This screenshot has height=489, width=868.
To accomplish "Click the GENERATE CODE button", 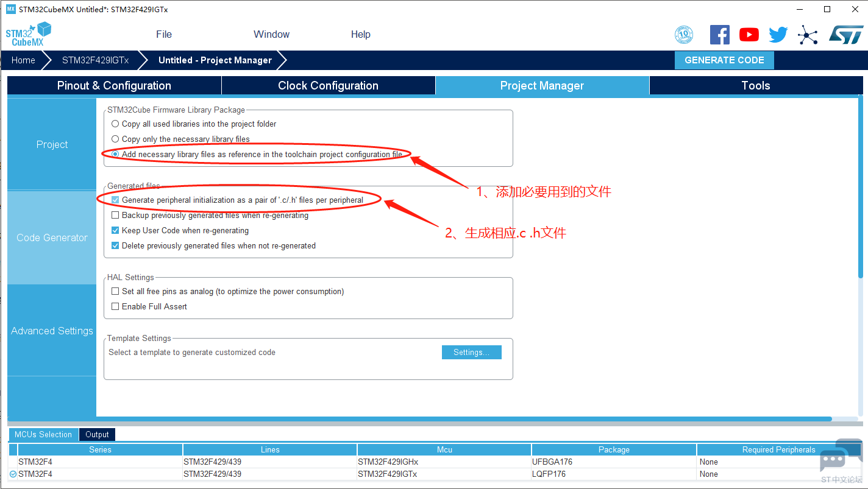I will point(724,60).
